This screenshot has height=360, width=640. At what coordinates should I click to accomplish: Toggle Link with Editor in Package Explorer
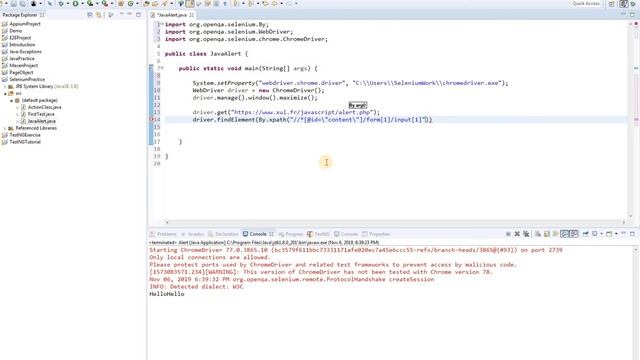(x=98, y=15)
